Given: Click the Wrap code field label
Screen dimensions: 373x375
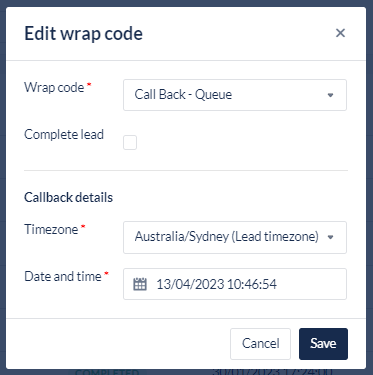Looking at the screenshot, I should point(54,88).
